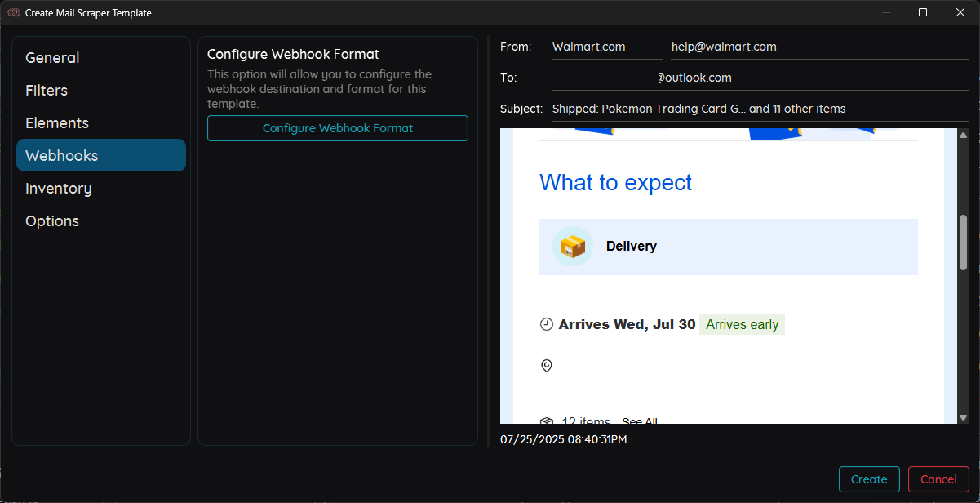The height and width of the screenshot is (503, 980).
Task: Open the Options section
Action: coord(52,220)
